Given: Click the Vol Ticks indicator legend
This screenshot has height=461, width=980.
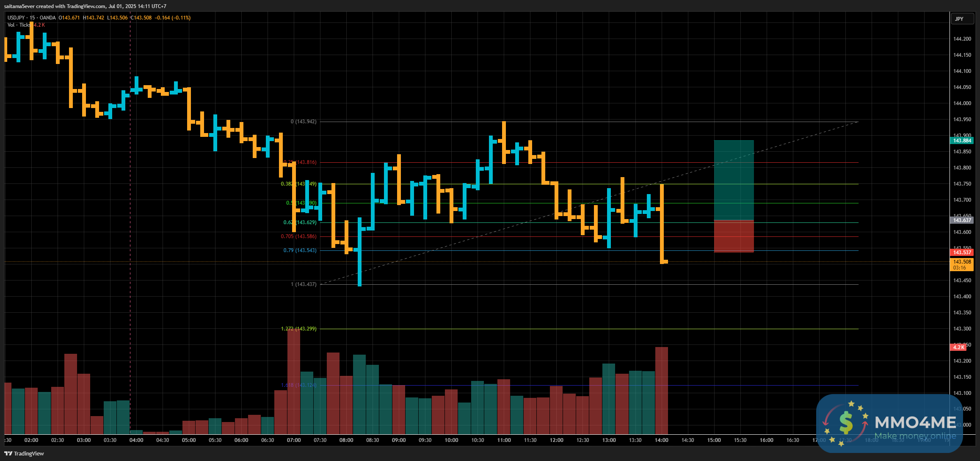Looking at the screenshot, I should coord(18,25).
